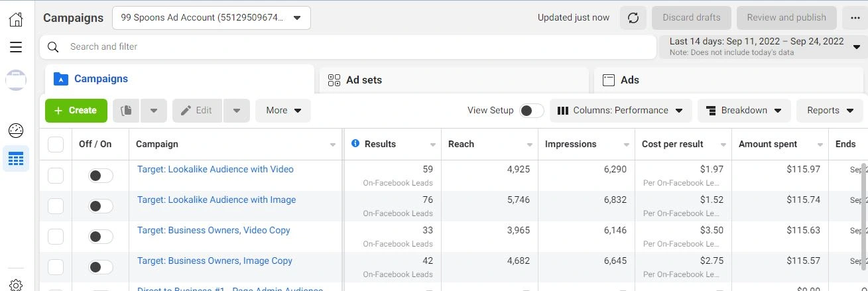This screenshot has height=291, width=868.
Task: Click the Ads tab window icon
Action: click(x=609, y=80)
